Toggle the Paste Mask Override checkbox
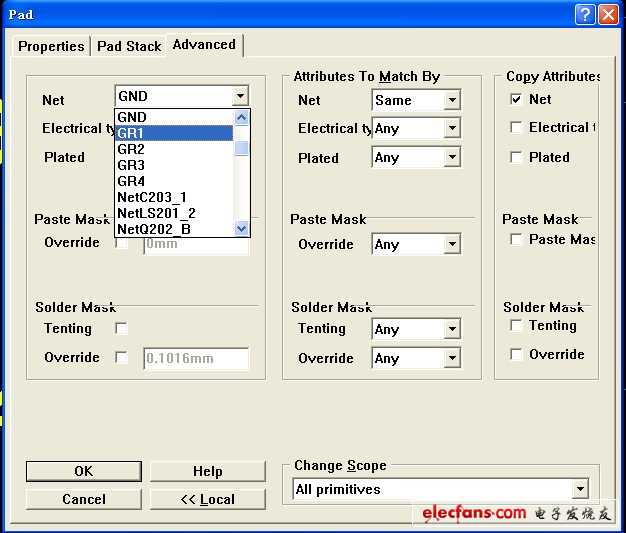 click(x=121, y=242)
